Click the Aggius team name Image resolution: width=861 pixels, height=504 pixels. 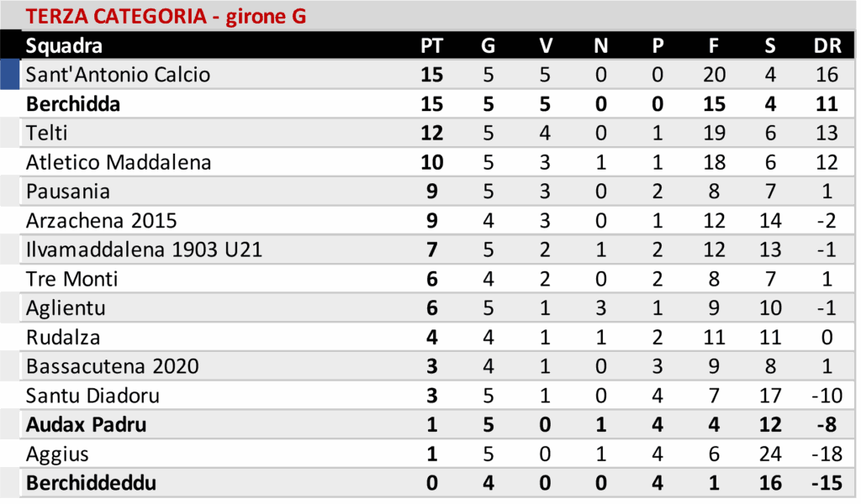point(57,454)
